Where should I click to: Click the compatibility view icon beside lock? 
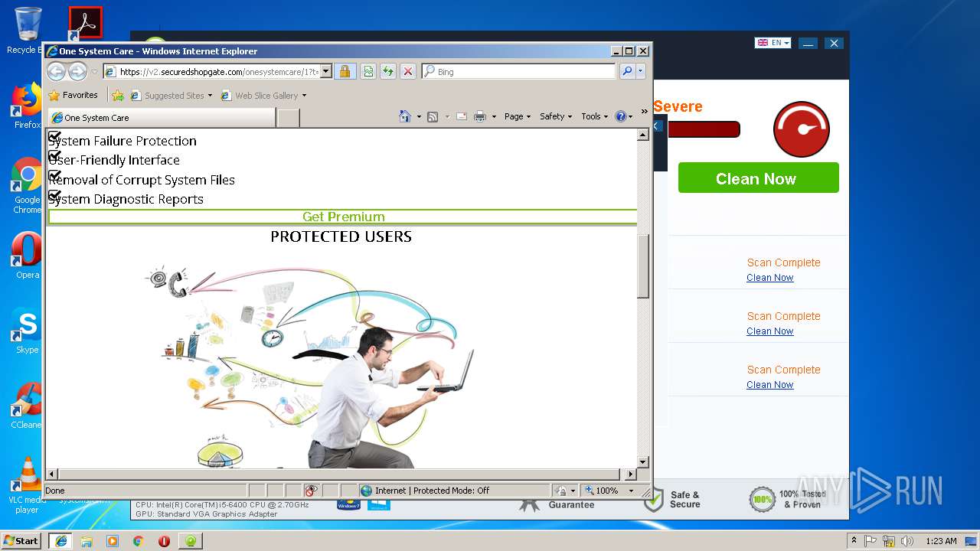click(368, 71)
